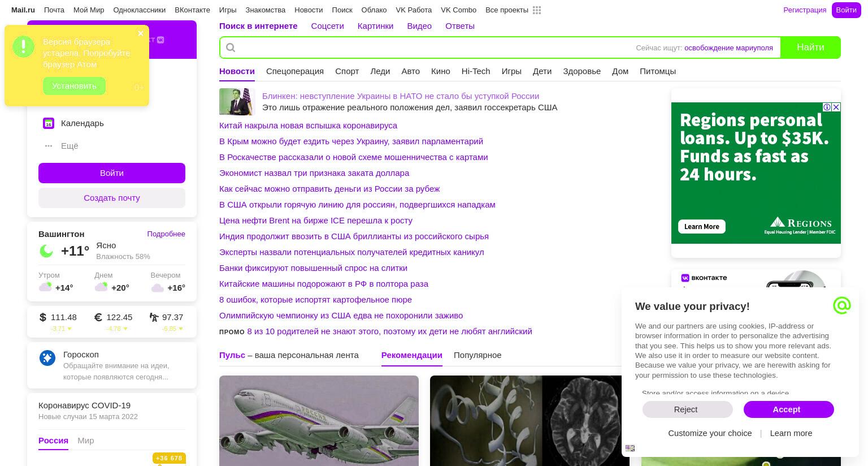Click the purple Войти button in sidebar

tap(112, 173)
